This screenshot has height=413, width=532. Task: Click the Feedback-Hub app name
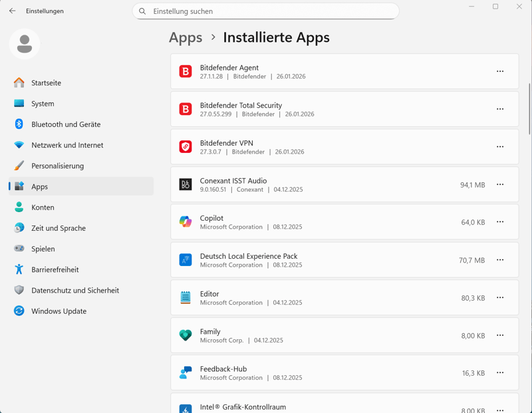[223, 369]
